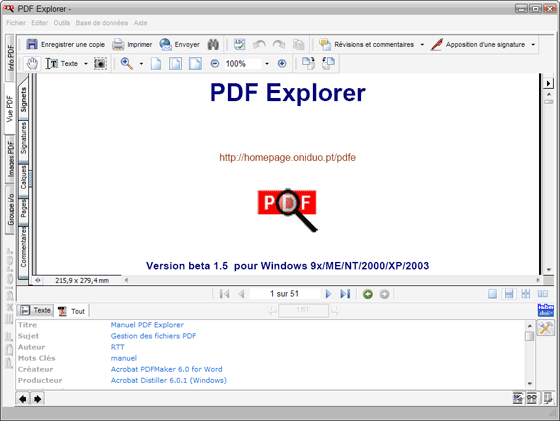This screenshot has width=560, height=421.
Task: Expand the zoom tool dropdown arrow
Action: click(x=141, y=64)
